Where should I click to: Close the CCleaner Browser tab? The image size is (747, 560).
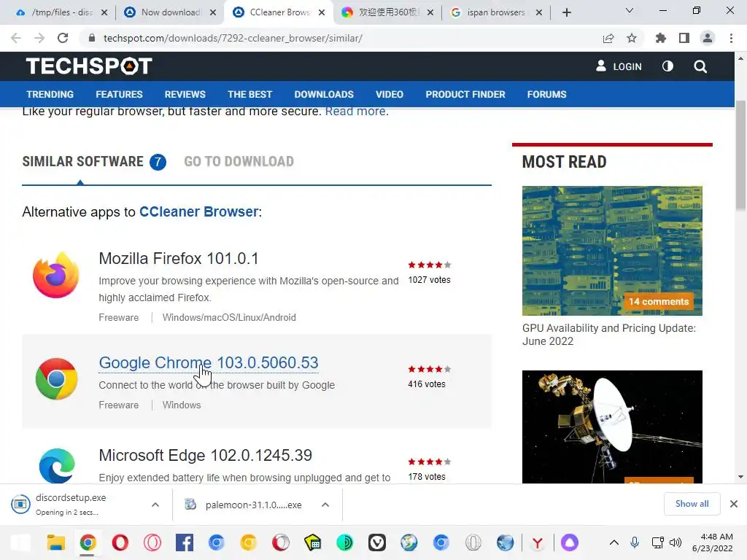tap(322, 12)
